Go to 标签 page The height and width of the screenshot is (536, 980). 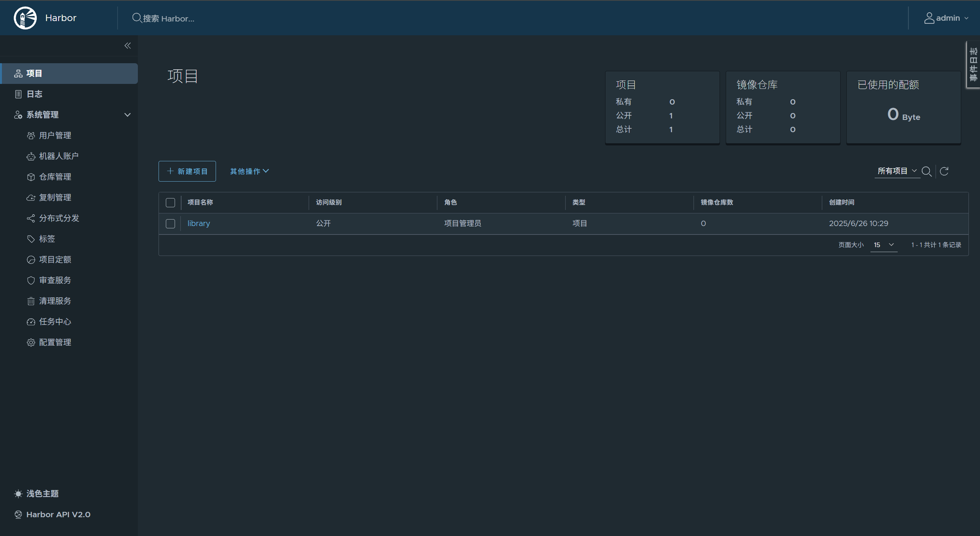point(47,239)
